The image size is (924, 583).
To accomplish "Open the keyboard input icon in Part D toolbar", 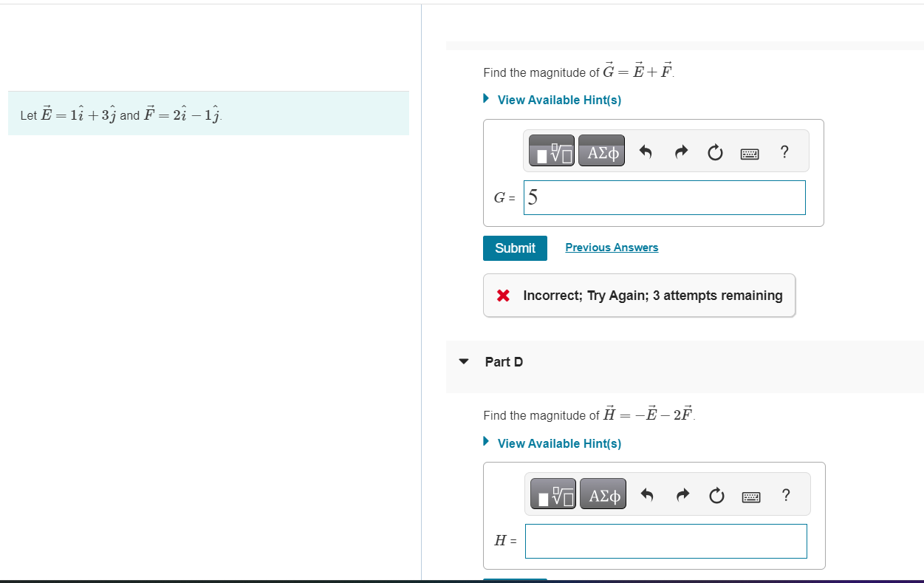I will click(750, 497).
